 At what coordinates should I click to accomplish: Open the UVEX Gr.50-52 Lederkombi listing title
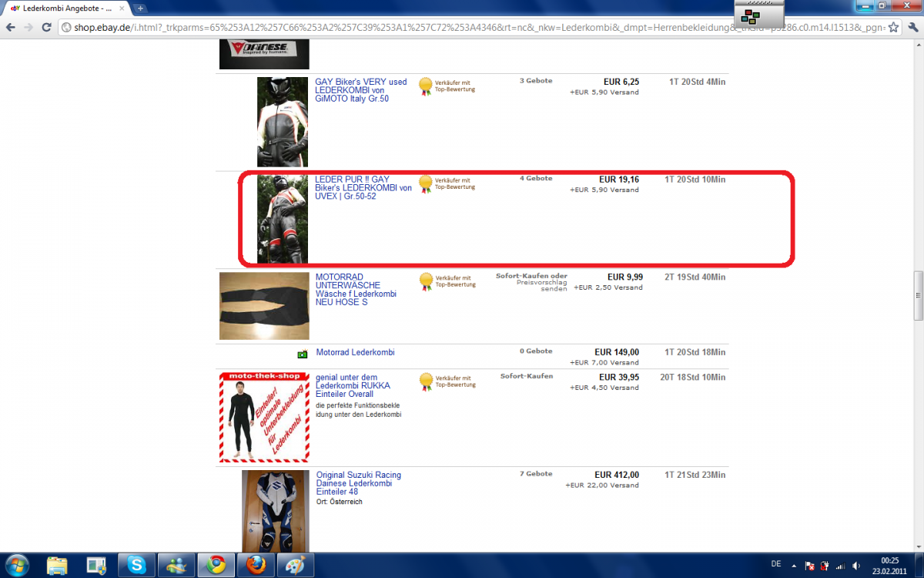(363, 188)
